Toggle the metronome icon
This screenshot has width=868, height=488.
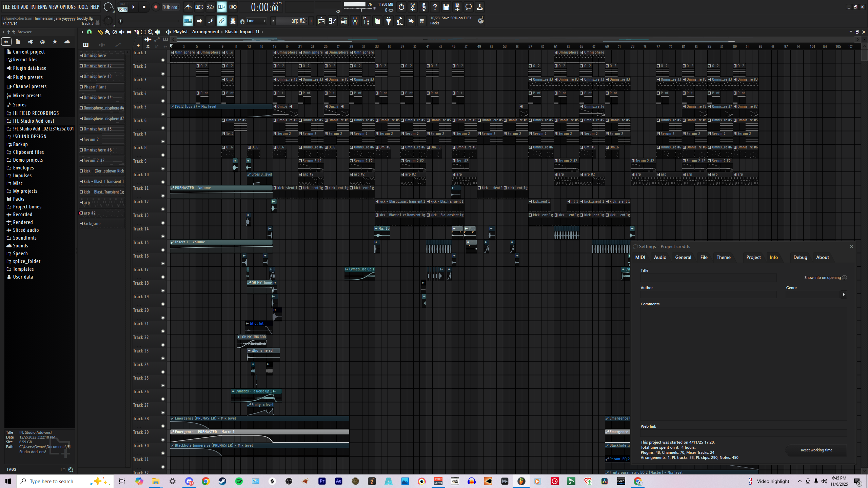188,7
